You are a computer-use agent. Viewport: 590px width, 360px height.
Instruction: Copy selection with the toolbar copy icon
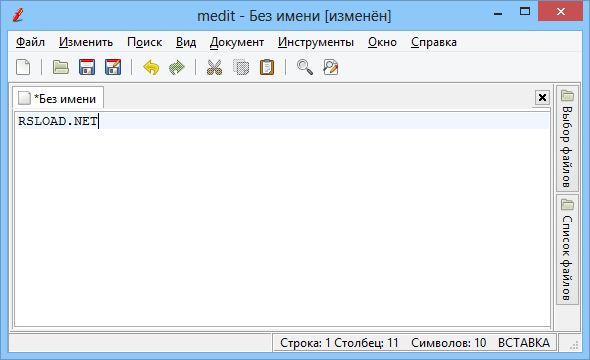pyautogui.click(x=241, y=67)
